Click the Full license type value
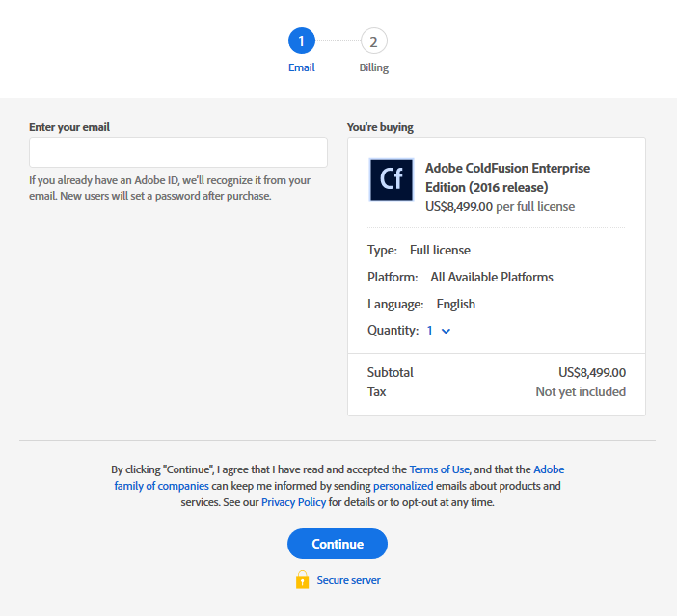677x616 pixels. 440,250
